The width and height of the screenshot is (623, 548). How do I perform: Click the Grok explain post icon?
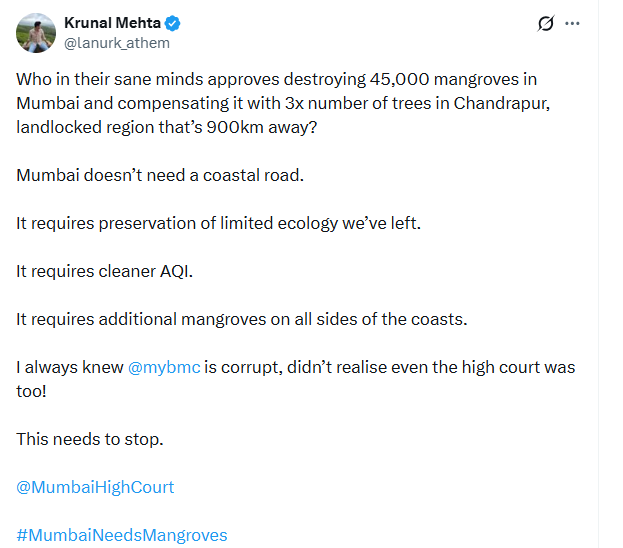(546, 24)
